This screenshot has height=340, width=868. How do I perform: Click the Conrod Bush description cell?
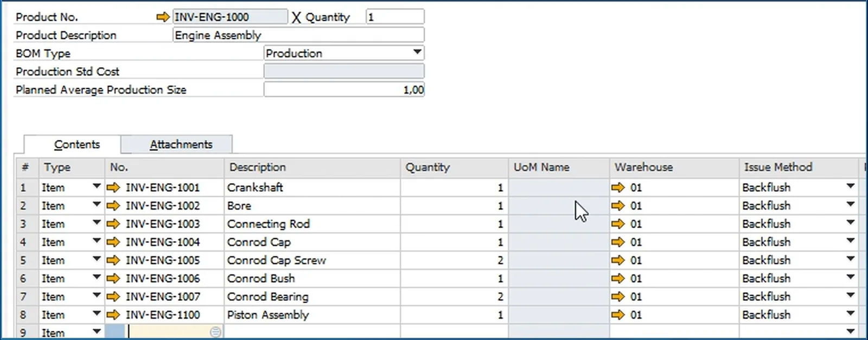coord(312,279)
